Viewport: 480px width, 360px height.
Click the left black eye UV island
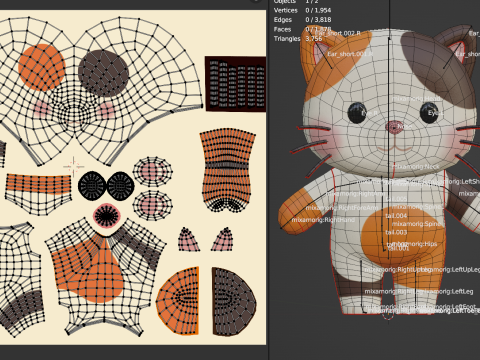[x=92, y=186]
